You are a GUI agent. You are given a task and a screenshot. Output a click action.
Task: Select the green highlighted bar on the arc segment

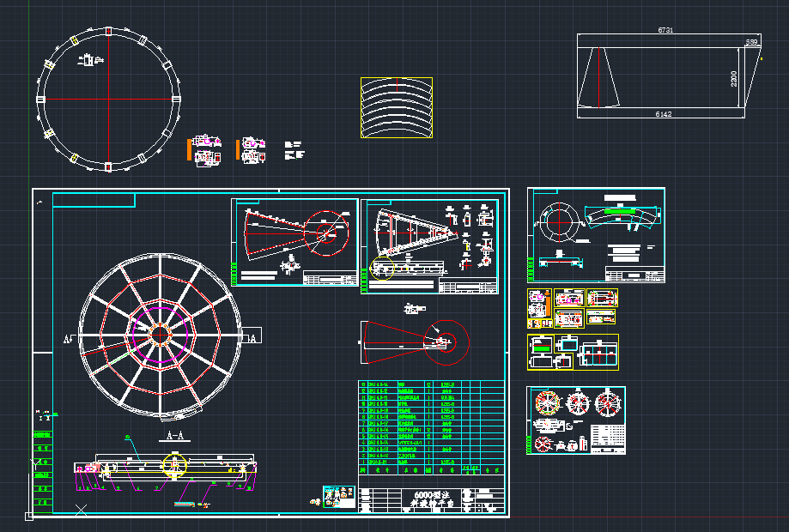[x=619, y=212]
